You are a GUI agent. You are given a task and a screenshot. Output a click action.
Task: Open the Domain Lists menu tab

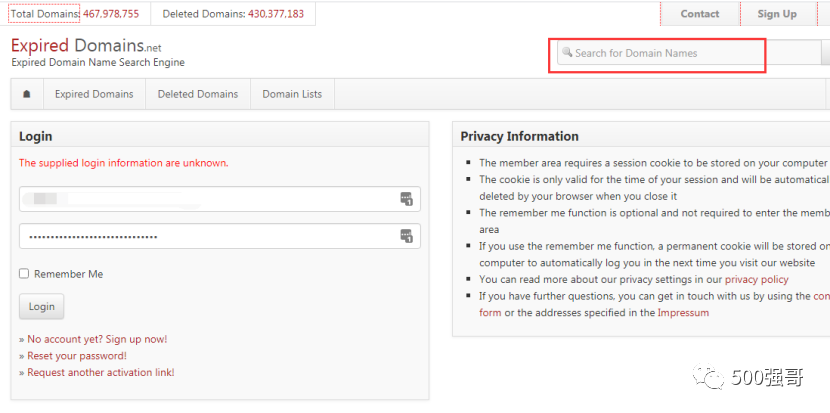pos(292,94)
